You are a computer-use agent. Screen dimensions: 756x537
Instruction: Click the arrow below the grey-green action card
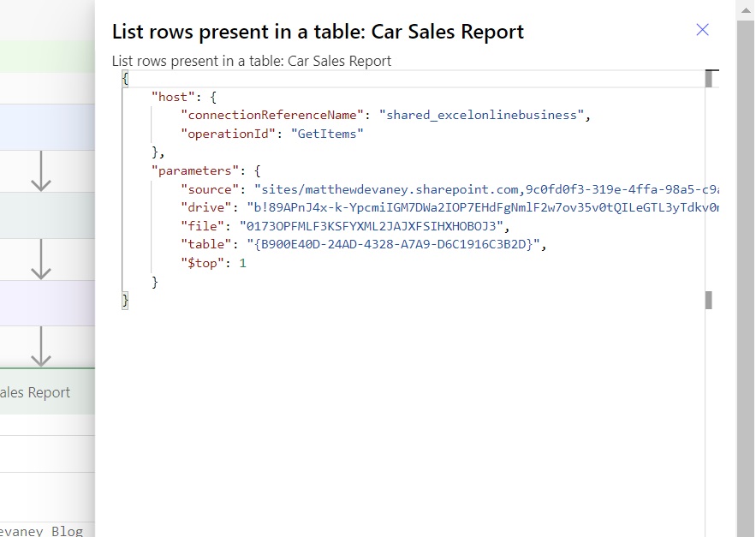coord(41,260)
